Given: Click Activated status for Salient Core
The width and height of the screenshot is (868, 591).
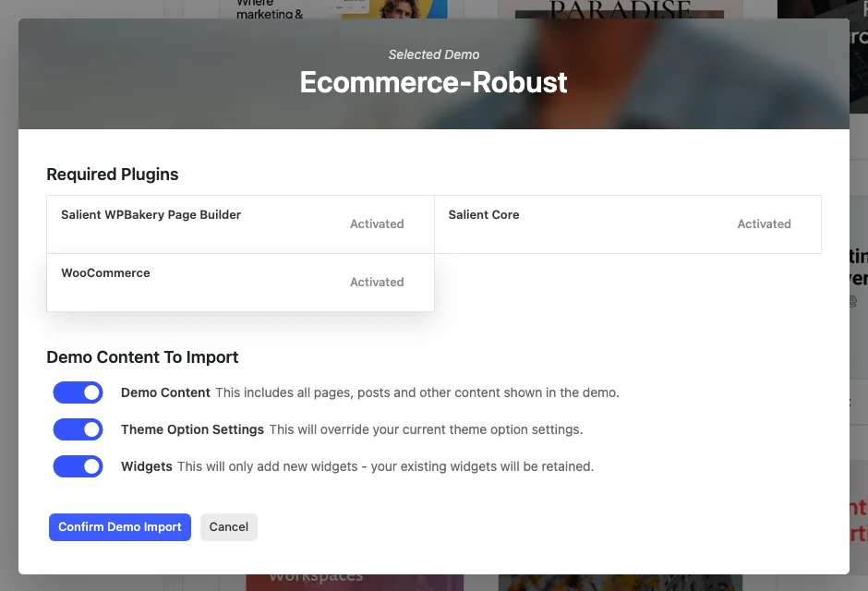Looking at the screenshot, I should [x=764, y=224].
